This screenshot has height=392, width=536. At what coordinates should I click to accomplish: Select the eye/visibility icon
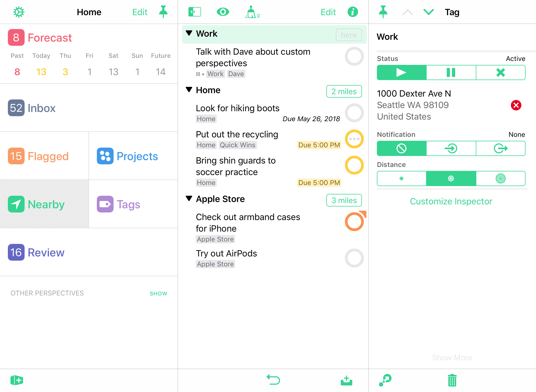(x=222, y=12)
